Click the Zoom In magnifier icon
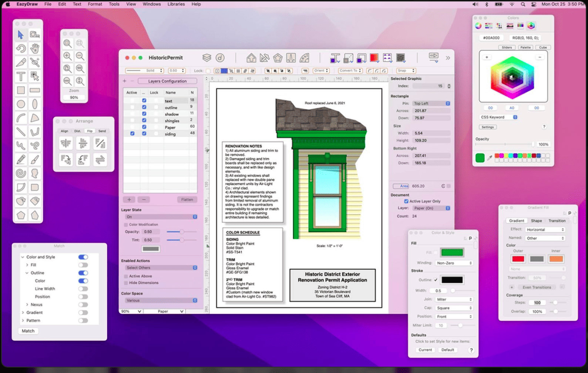This screenshot has width=588, height=373. pos(67,56)
